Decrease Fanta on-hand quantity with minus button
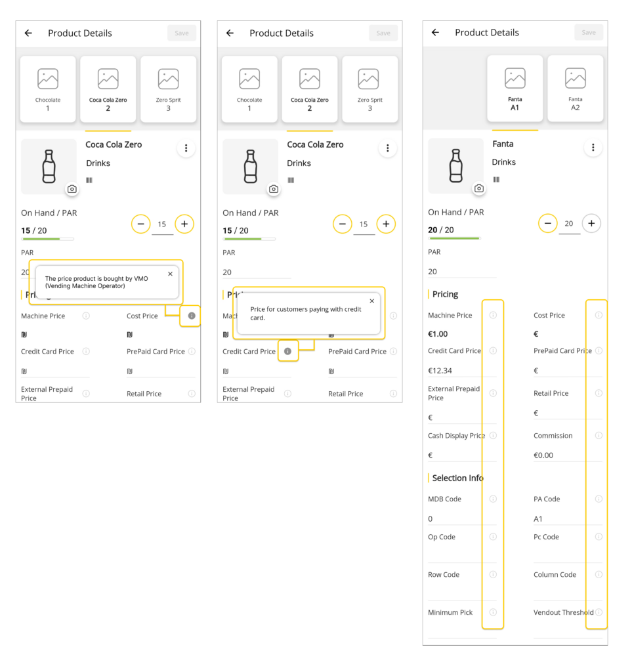The image size is (632, 672). coord(547,223)
